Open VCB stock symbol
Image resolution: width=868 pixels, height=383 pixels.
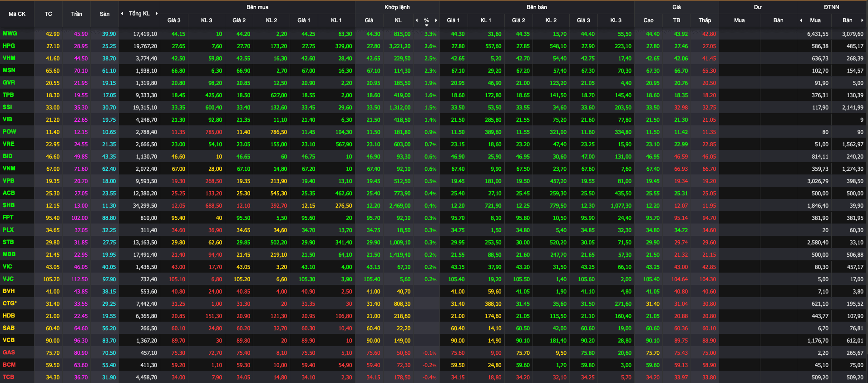8,340
